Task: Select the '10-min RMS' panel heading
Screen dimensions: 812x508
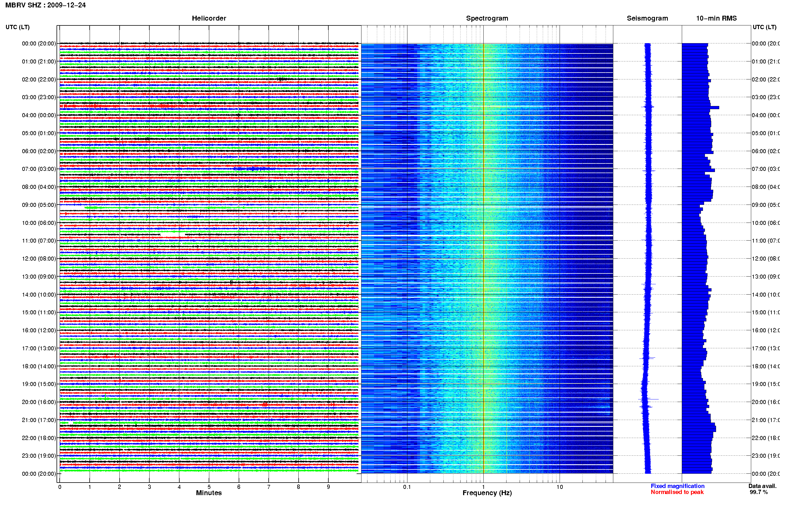Action: (x=716, y=18)
